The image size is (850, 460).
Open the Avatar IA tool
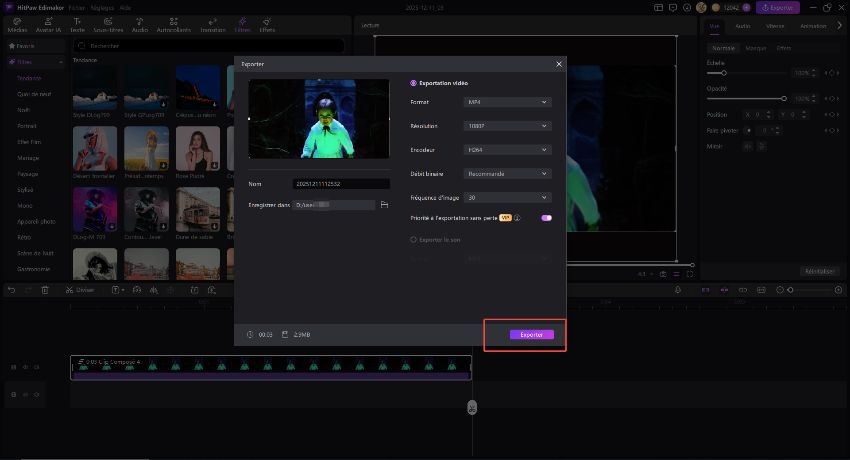[x=48, y=25]
